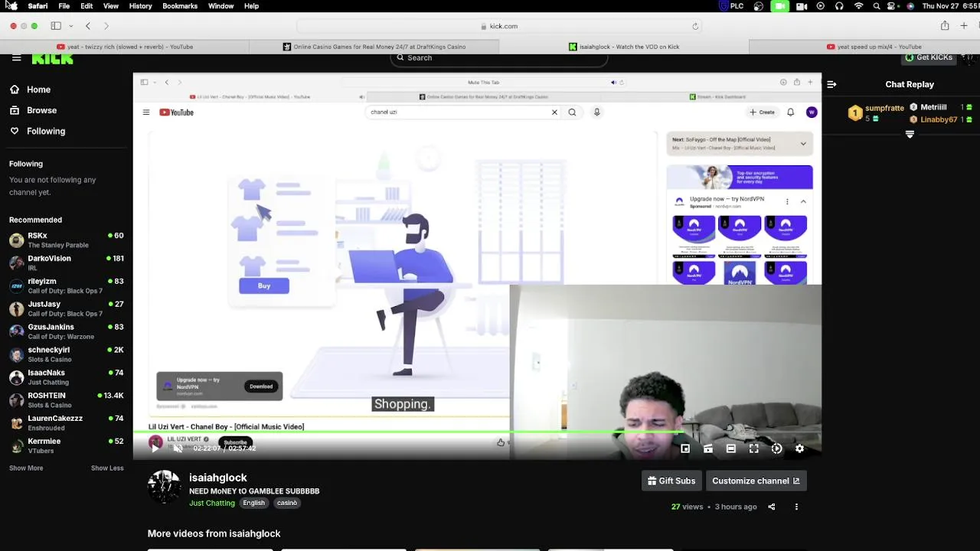Open ROSHTEIN channel avatar in Recommended
This screenshot has height=551, width=980.
(16, 400)
